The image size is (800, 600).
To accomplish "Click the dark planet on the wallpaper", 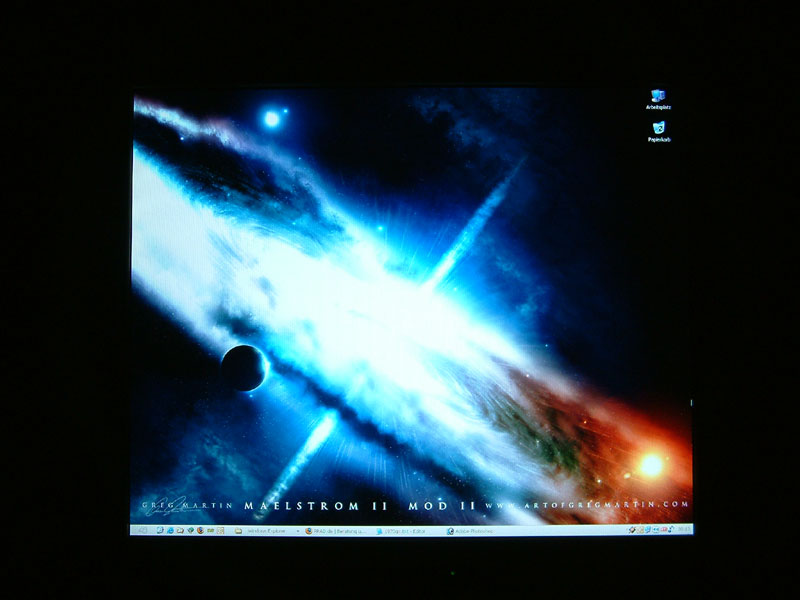I will (x=243, y=367).
